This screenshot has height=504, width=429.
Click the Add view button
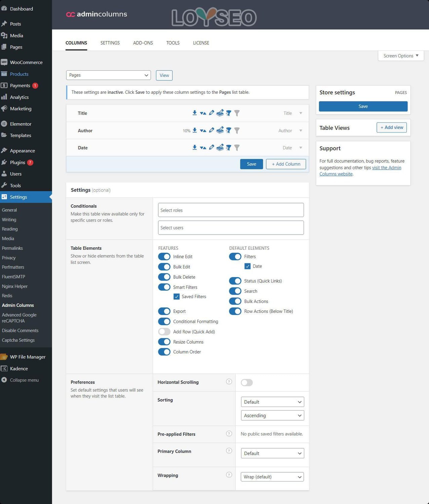click(x=392, y=127)
